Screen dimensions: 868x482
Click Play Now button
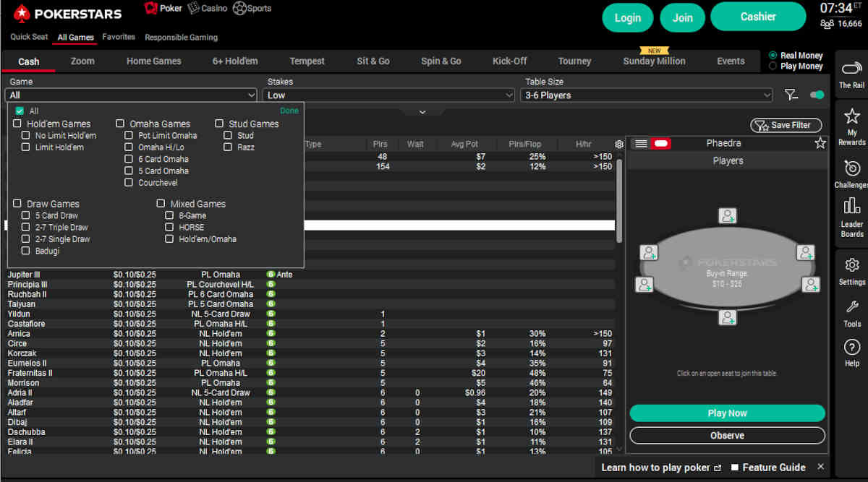727,413
